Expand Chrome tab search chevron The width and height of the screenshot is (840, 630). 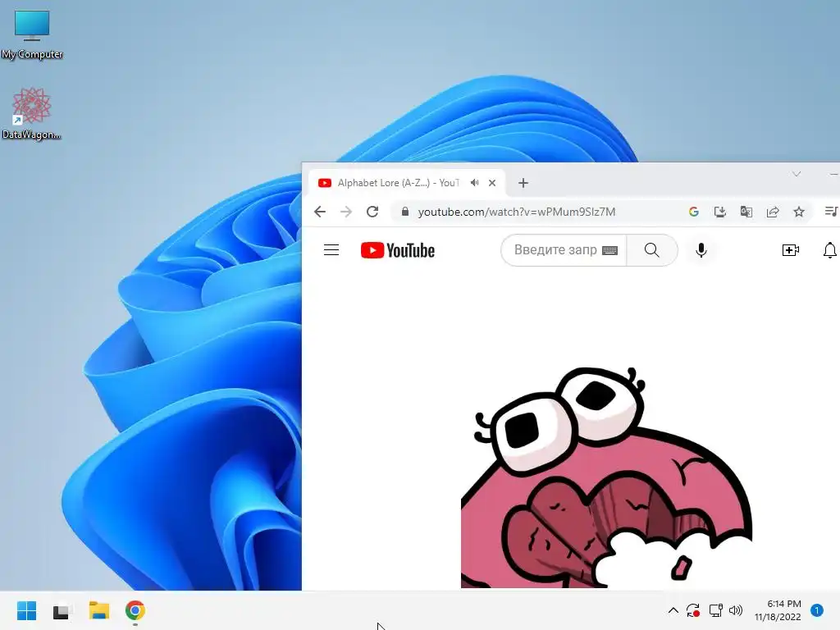797,174
